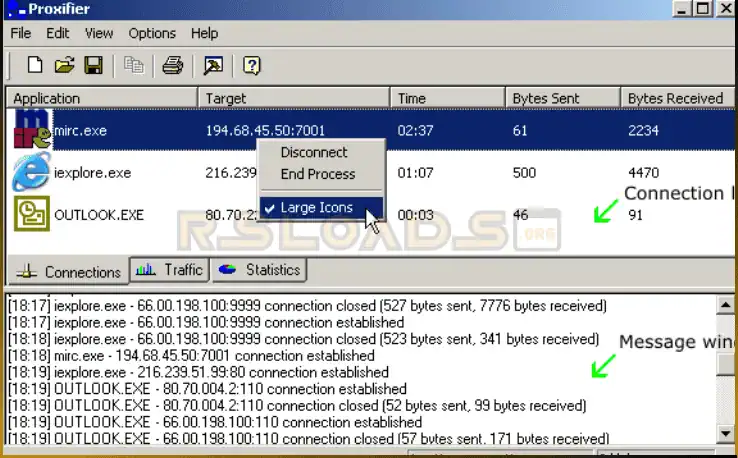This screenshot has width=738, height=458.
Task: Choose Disconnect from the context menu
Action: (314, 152)
